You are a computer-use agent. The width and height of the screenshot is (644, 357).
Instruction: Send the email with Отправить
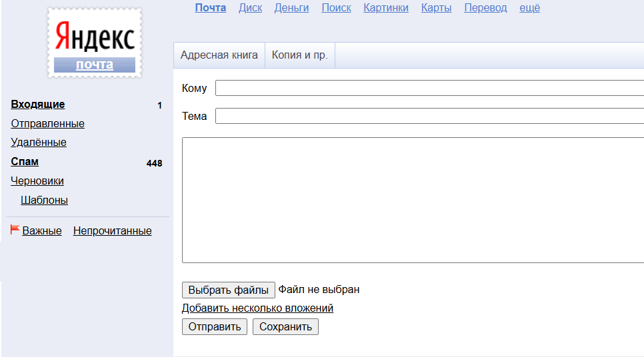pos(215,327)
